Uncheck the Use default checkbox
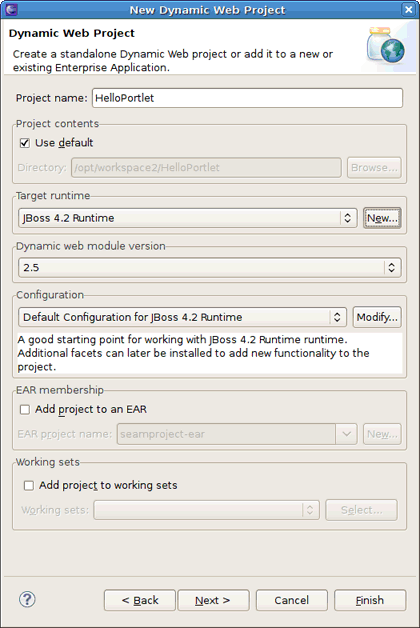This screenshot has height=628, width=420. coord(25,143)
